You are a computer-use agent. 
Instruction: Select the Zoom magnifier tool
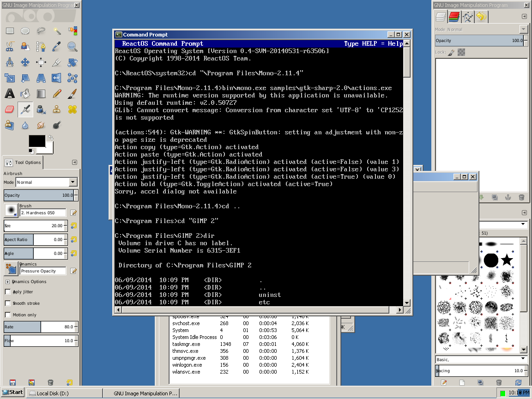72,47
